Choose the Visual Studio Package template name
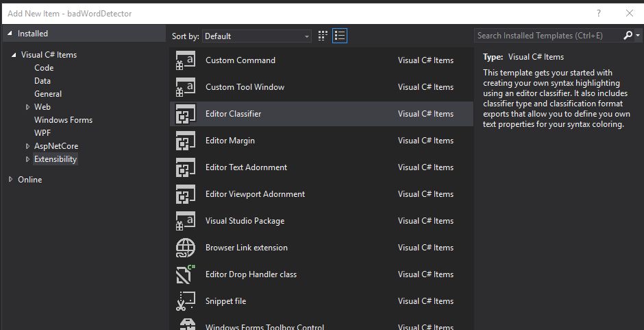 (245, 221)
